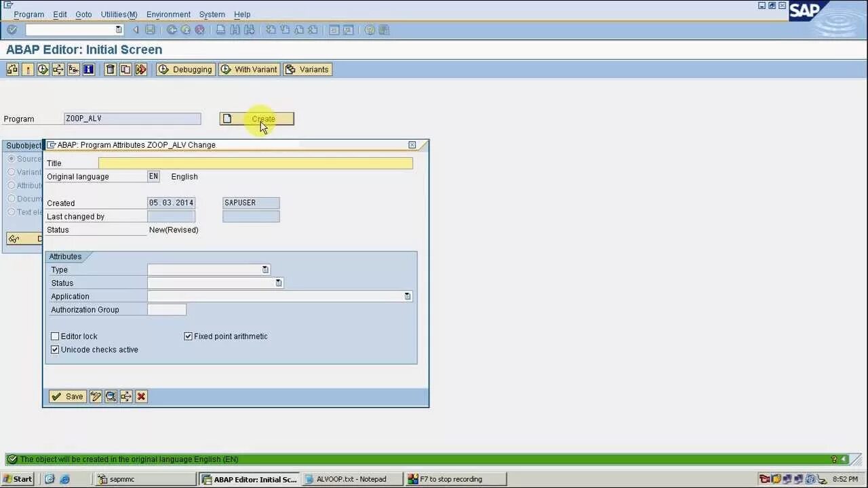Click the Internet Explorer quick launch icon

(x=64, y=479)
